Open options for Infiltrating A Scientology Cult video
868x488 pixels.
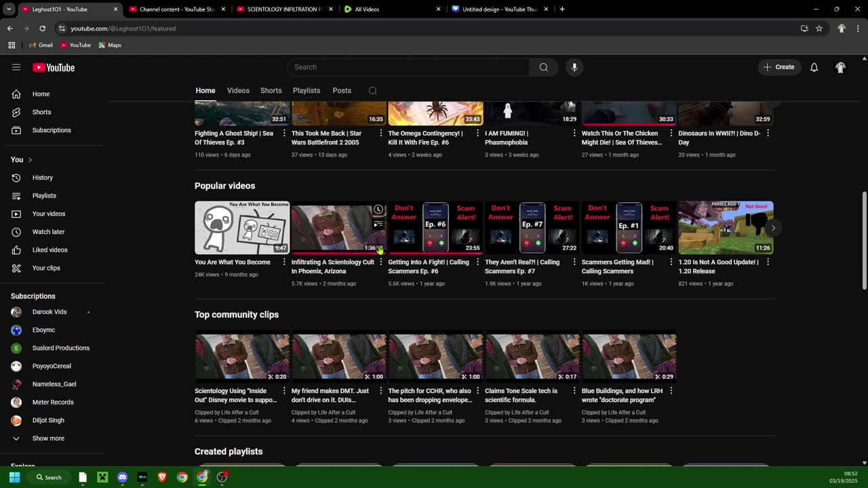tap(381, 262)
